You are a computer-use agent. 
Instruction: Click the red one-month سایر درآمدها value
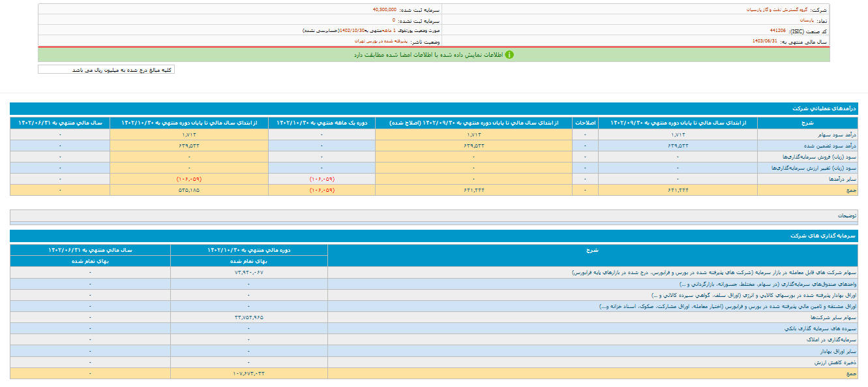click(x=322, y=178)
